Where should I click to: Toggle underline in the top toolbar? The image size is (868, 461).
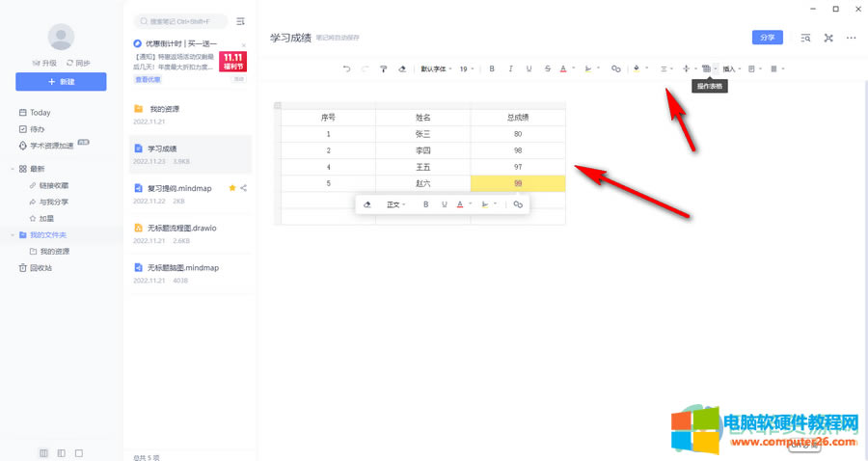coord(529,68)
